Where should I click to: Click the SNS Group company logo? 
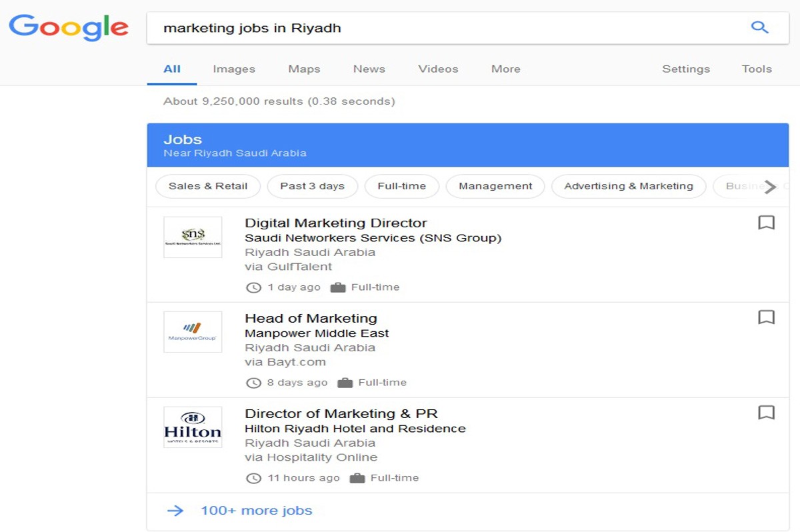[193, 237]
